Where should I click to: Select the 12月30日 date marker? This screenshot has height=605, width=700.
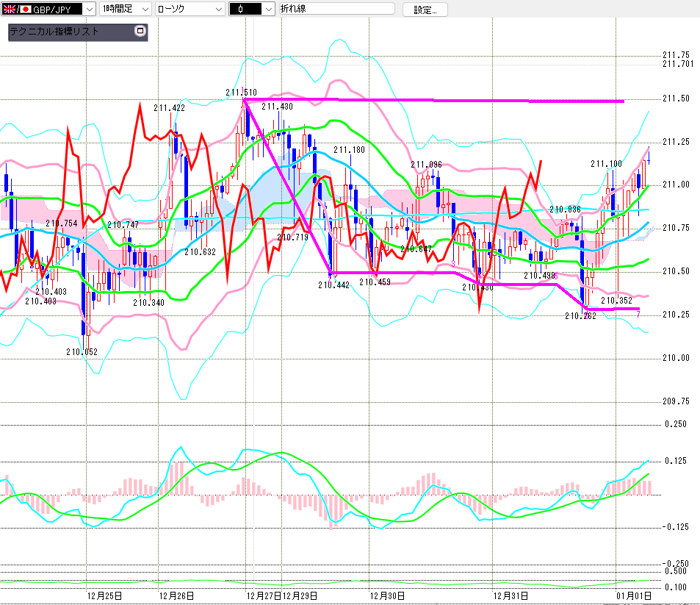[x=386, y=595]
